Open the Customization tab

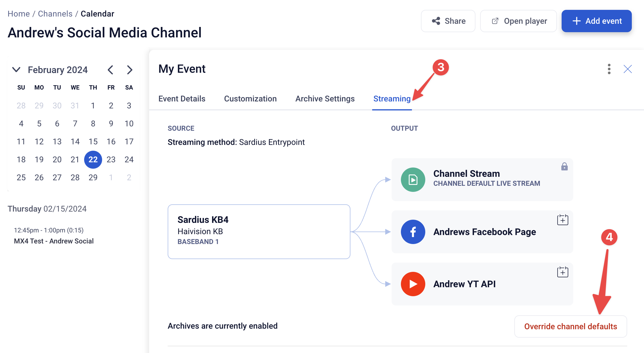[250, 99]
